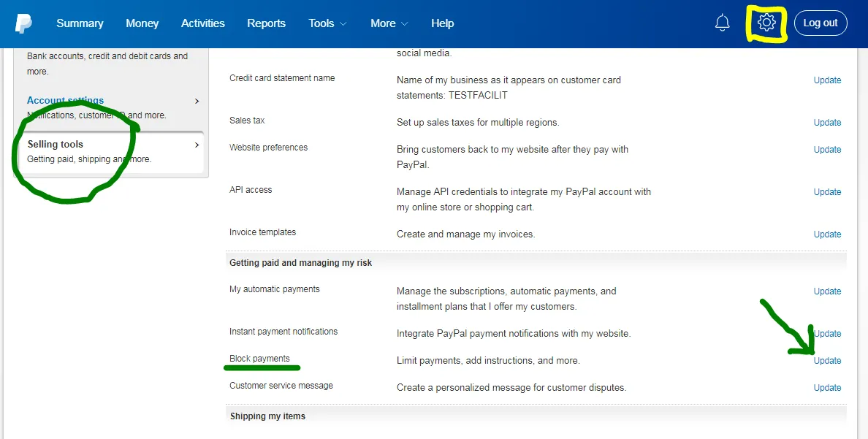
Task: Expand the More dropdown menu
Action: coord(389,23)
